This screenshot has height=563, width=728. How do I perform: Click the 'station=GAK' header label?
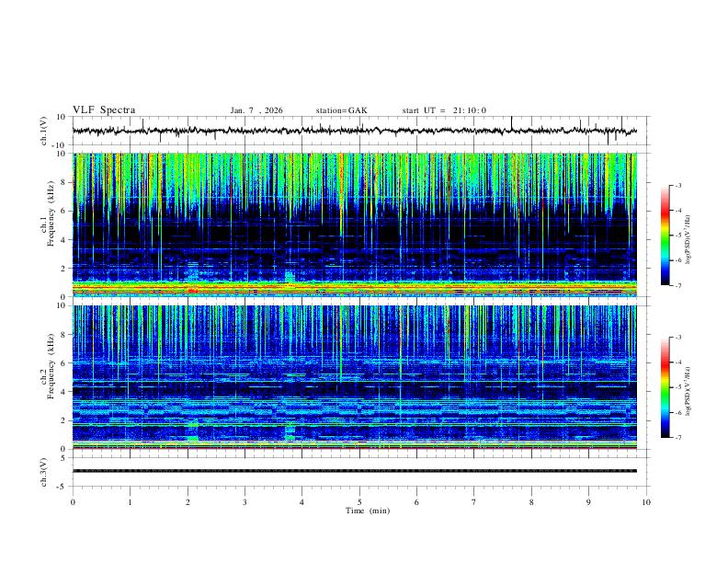coord(341,110)
